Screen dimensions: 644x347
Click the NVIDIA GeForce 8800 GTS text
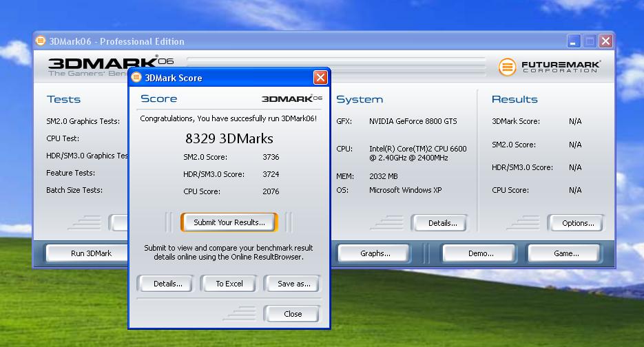[x=413, y=121]
